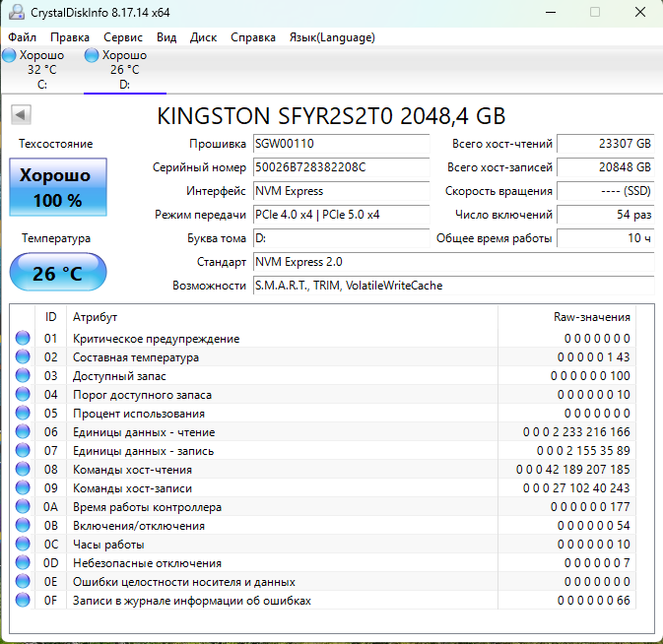
Task: Open the Сервис menu
Action: (123, 37)
